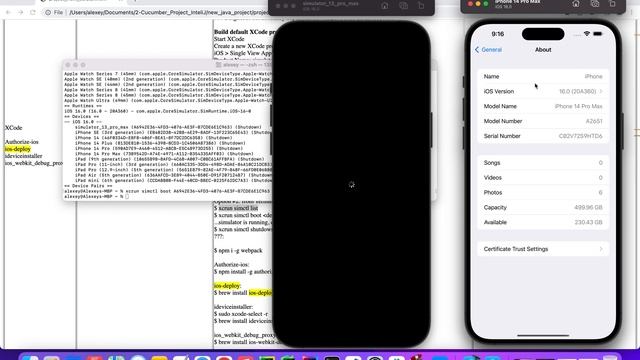Click 'ideviceinstaller' in the left column

[x=23, y=156]
